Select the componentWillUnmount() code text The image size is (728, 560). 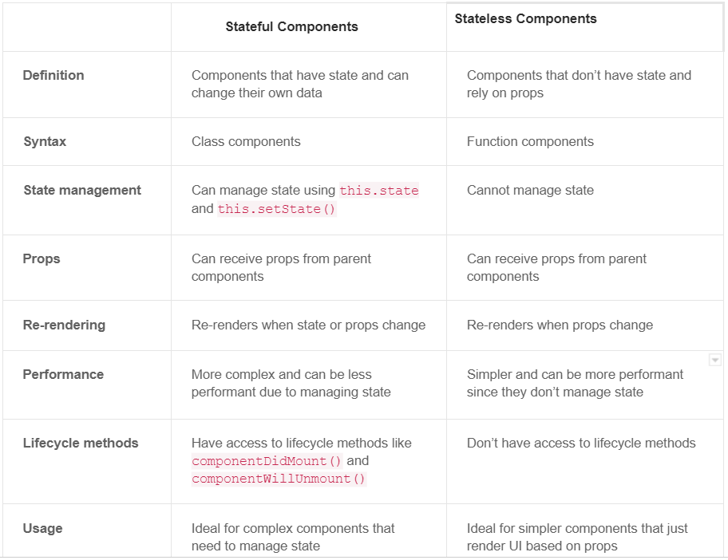coord(279,479)
